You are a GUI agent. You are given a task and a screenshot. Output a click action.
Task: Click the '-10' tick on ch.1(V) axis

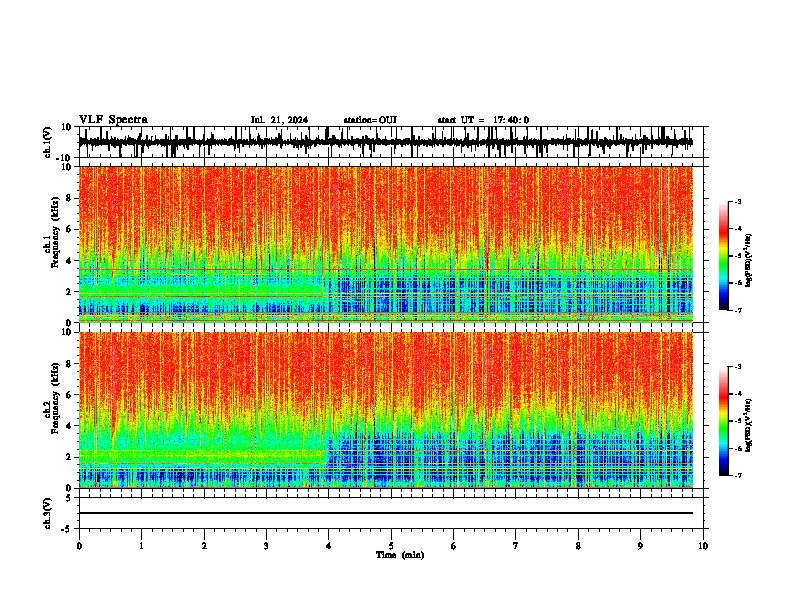click(65, 158)
